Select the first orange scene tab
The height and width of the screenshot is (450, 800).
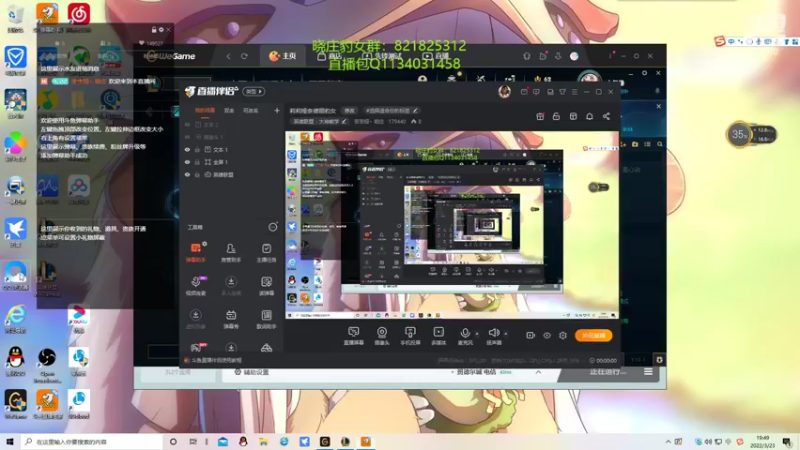pos(205,110)
